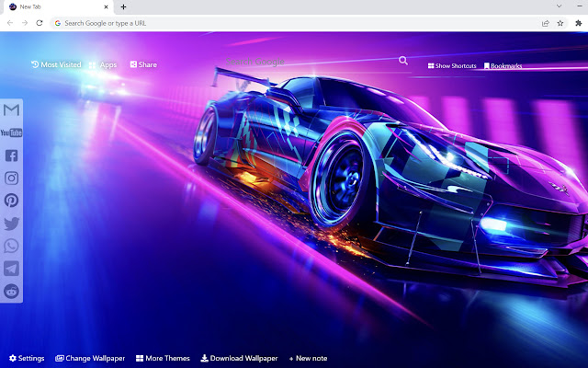The height and width of the screenshot is (368, 588).
Task: Reload the current page
Action: coord(40,23)
